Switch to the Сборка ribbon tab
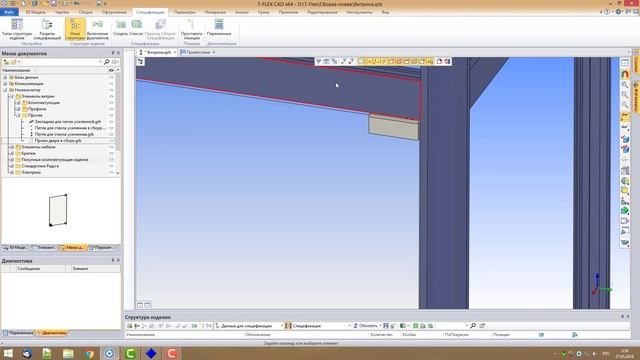The width and height of the screenshot is (640, 360). 85,12
